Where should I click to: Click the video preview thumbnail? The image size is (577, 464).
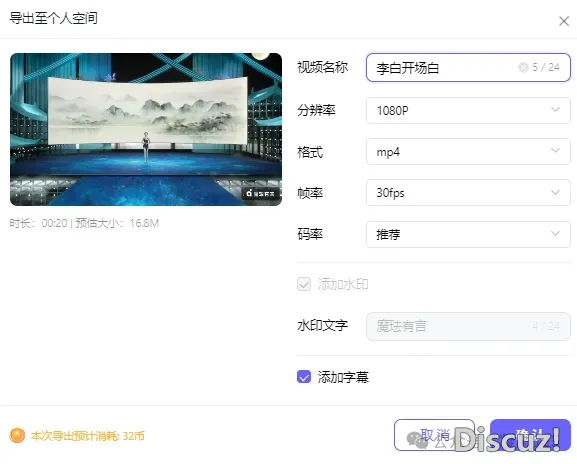[x=146, y=129]
